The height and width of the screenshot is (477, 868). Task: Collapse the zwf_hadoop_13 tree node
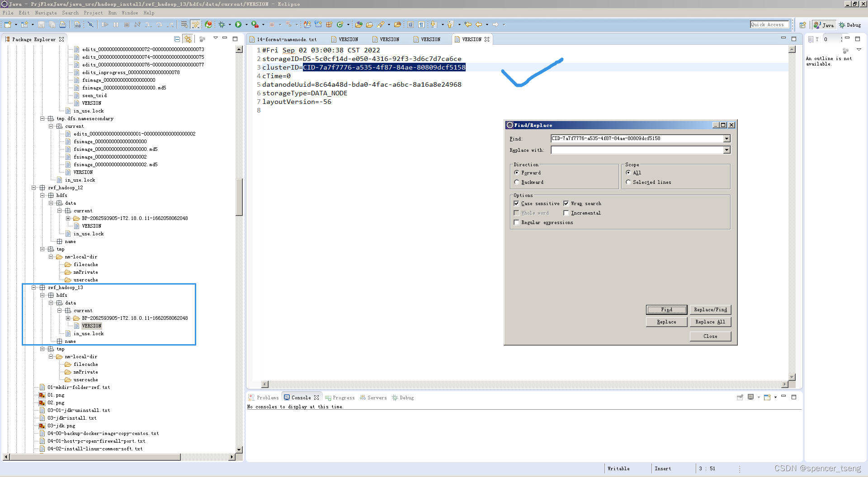(x=34, y=287)
